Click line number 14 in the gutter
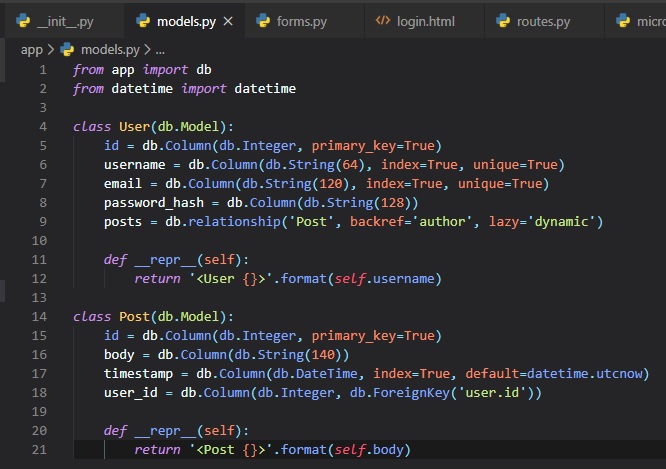Image resolution: width=666 pixels, height=469 pixels. tap(39, 316)
